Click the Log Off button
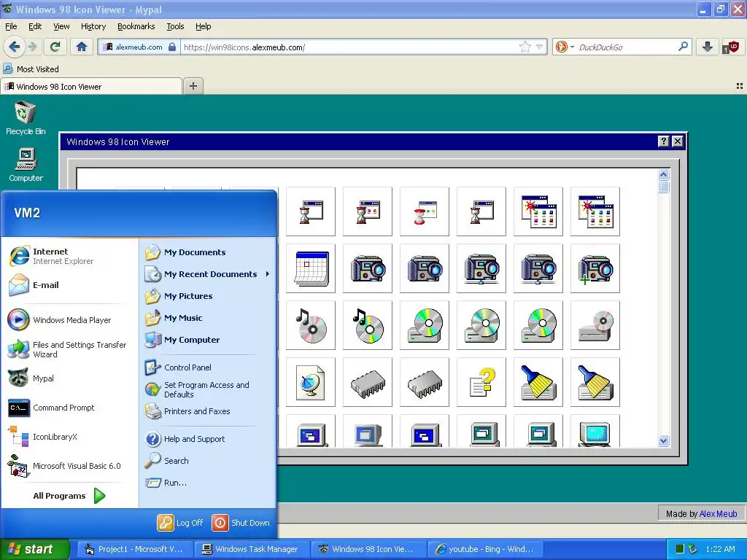This screenshot has width=747, height=560. coord(180,522)
